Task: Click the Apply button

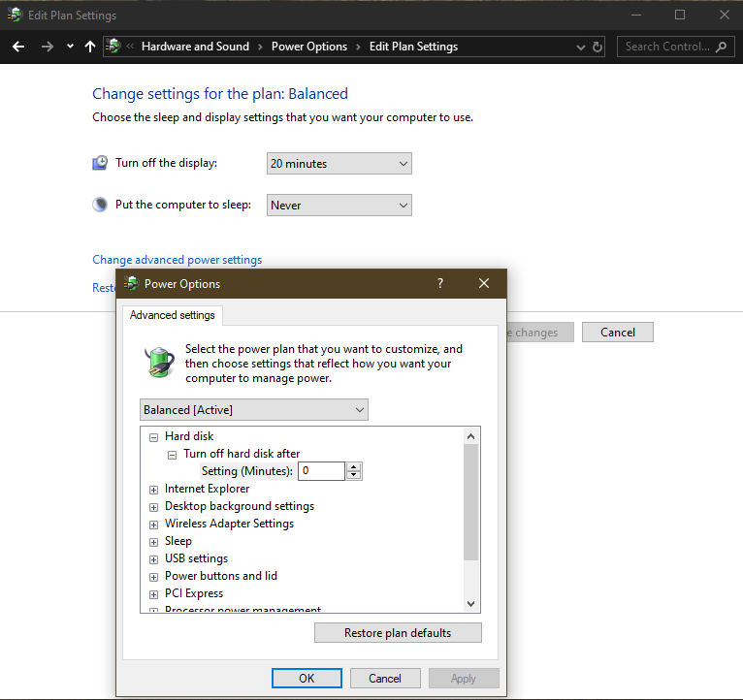Action: pos(464,679)
